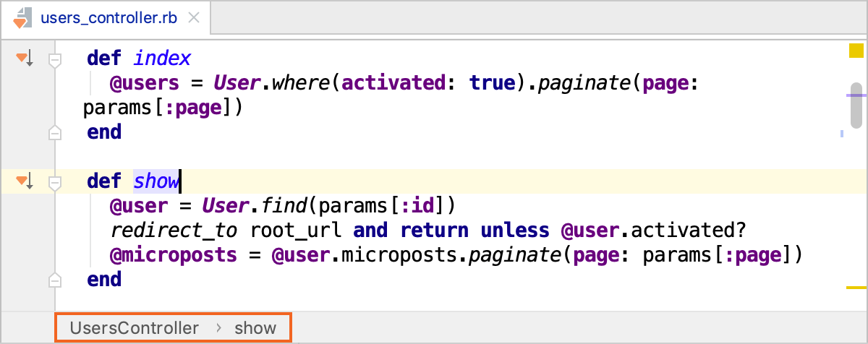Select the users_controller.rb editor tab
868x344 pixels.
coord(110,17)
